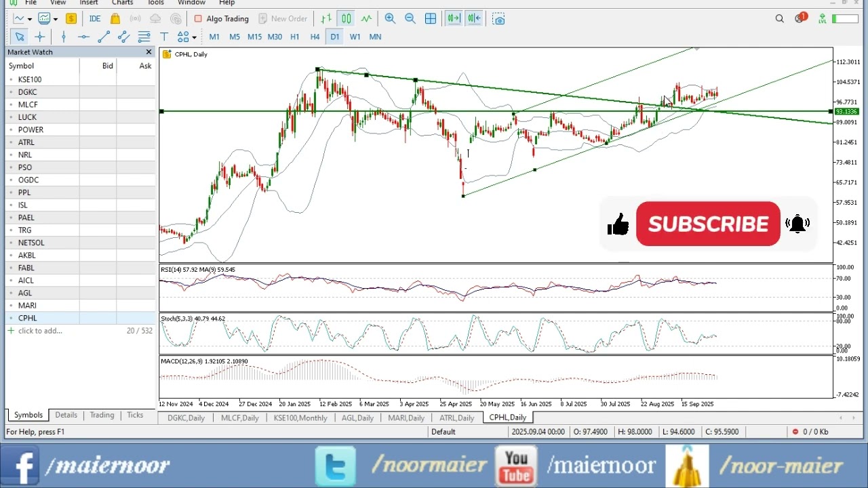868x488 pixels.
Task: Select the equidistant channel tool
Action: (124, 37)
